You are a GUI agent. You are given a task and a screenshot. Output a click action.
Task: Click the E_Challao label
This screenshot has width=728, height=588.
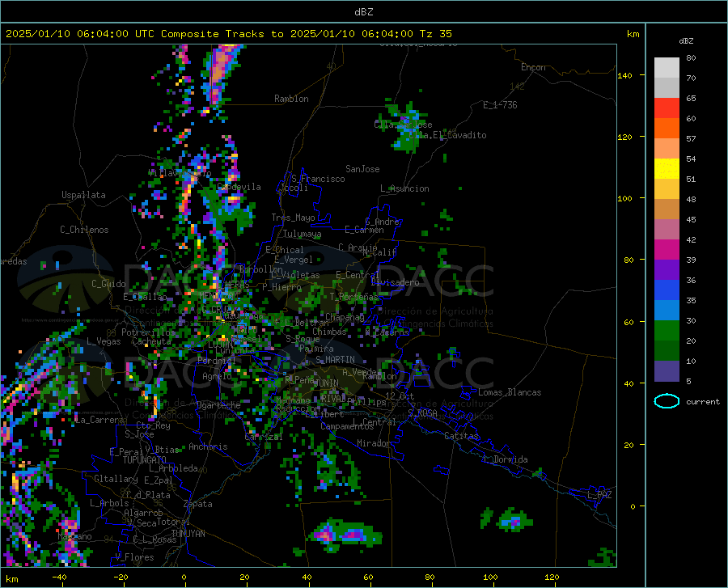(145, 297)
